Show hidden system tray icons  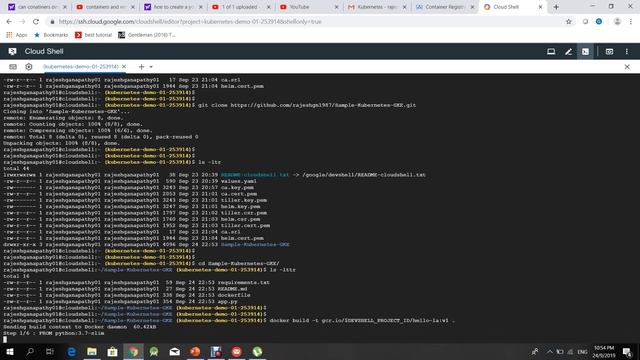point(550,351)
